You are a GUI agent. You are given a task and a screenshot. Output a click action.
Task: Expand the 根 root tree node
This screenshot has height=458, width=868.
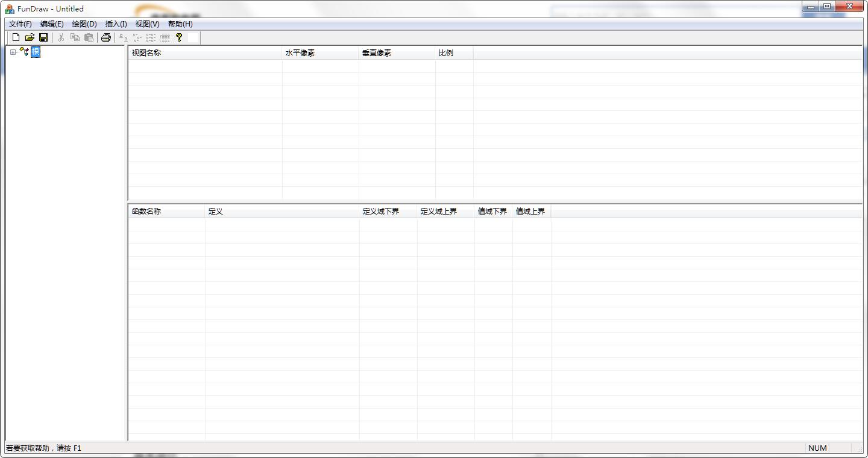pos(13,52)
